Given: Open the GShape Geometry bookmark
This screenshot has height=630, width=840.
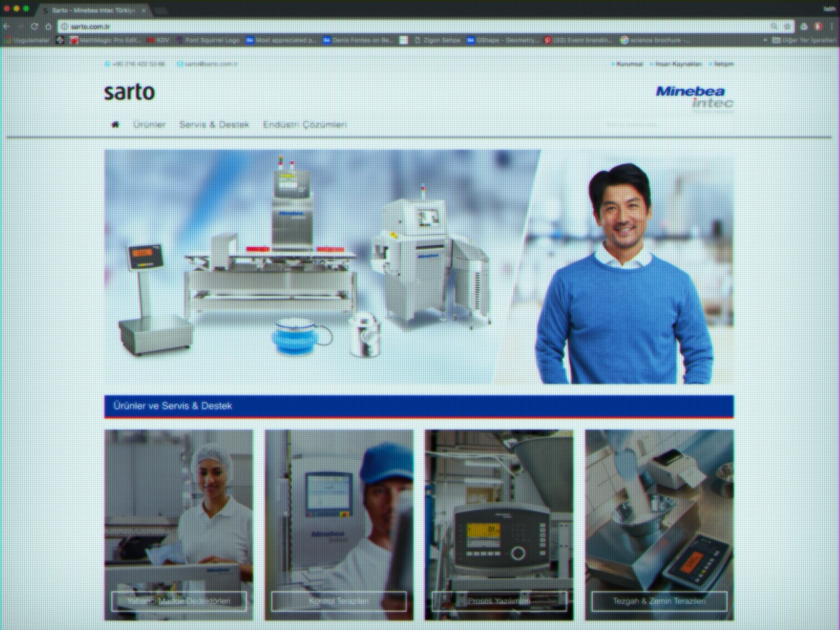Looking at the screenshot, I should tap(503, 41).
